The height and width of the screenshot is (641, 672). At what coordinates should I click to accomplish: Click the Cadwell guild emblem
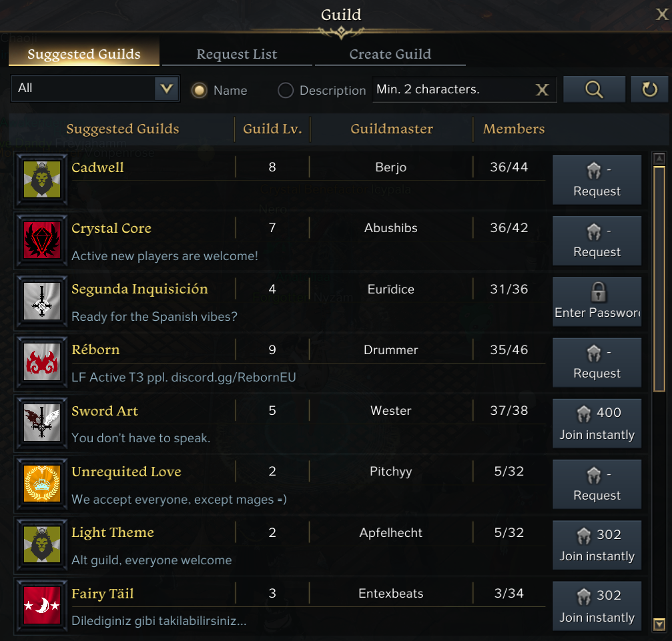coord(42,179)
